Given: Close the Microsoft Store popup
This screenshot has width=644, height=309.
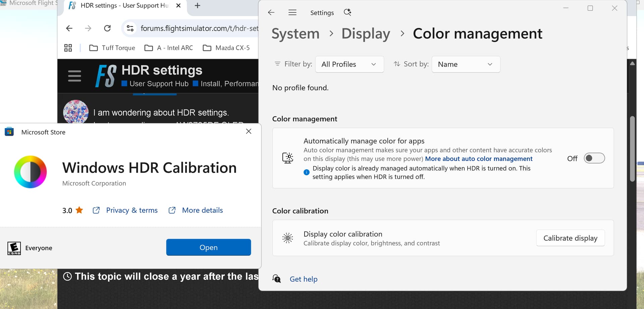Looking at the screenshot, I should pos(249,131).
